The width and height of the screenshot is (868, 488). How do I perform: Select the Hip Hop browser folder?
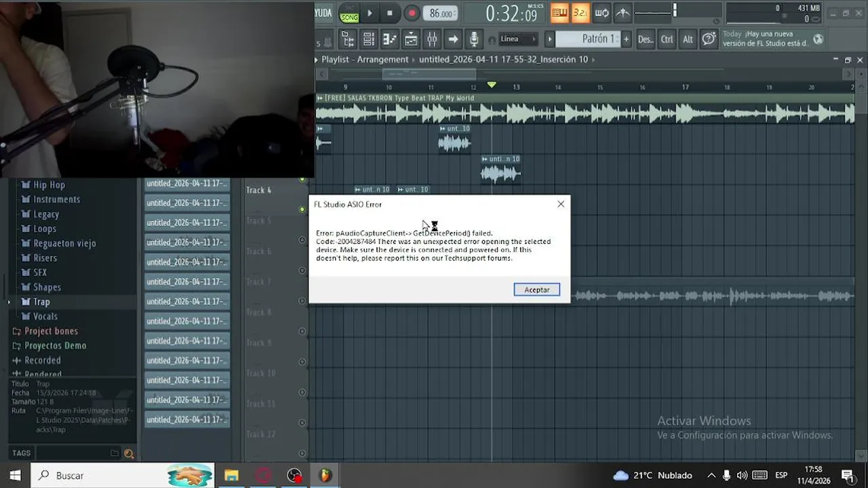click(x=50, y=185)
